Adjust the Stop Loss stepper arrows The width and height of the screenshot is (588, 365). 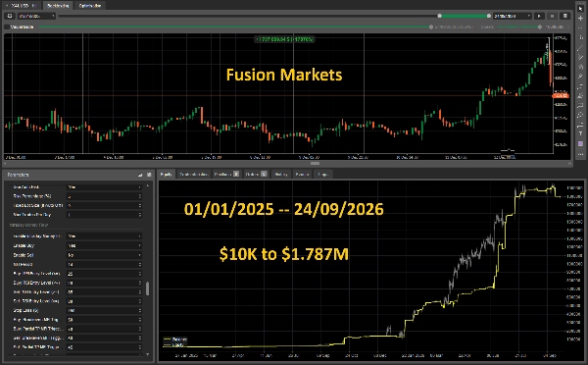140,311
